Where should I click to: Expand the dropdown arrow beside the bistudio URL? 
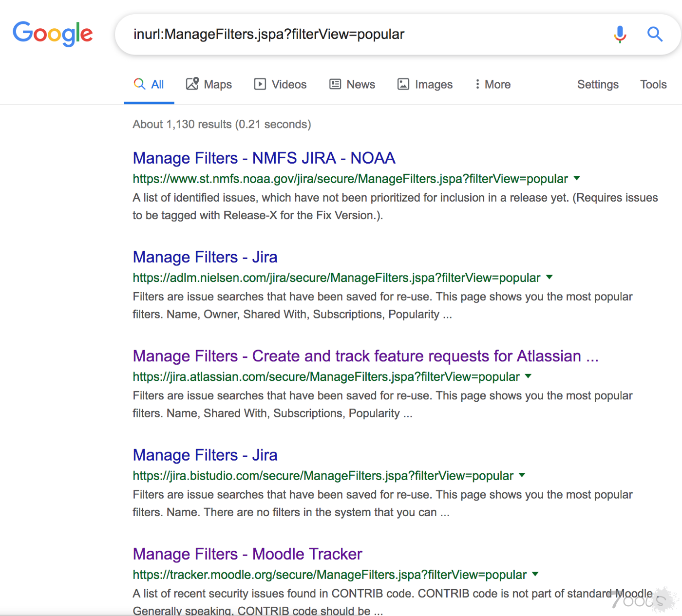522,475
